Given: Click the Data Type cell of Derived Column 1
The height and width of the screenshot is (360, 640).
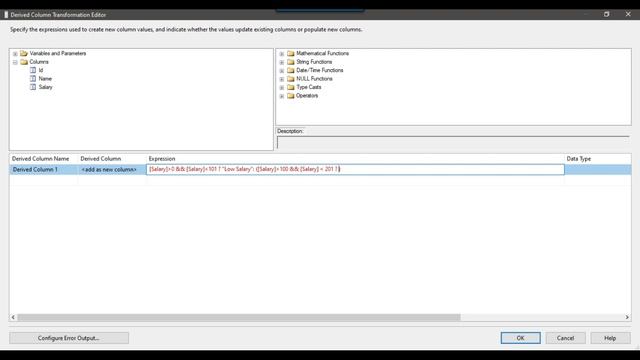Looking at the screenshot, I should pyautogui.click(x=598, y=169).
